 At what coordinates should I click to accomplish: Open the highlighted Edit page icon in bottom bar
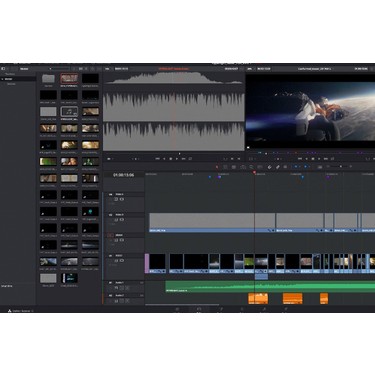coord(199,309)
